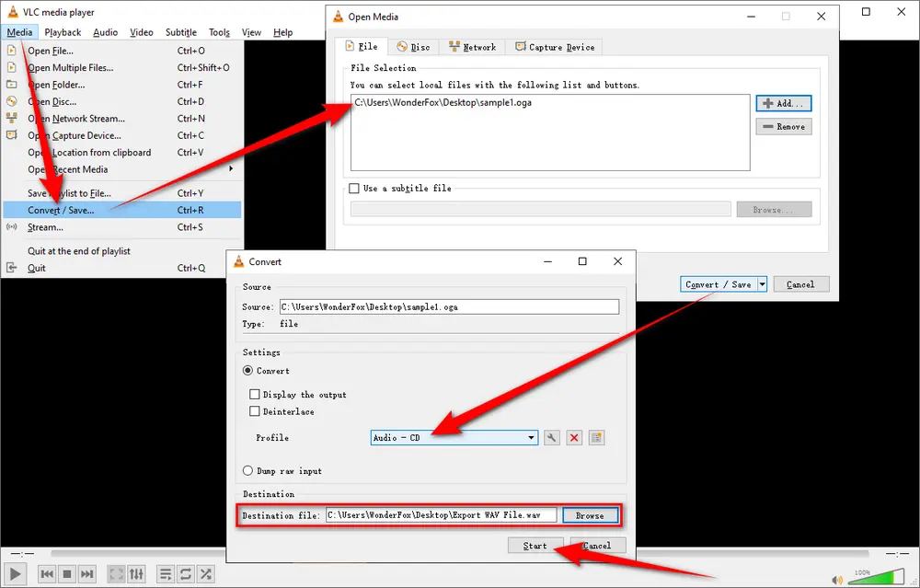Click the VLC cone icon in title bar
The image size is (920, 588).
12,12
